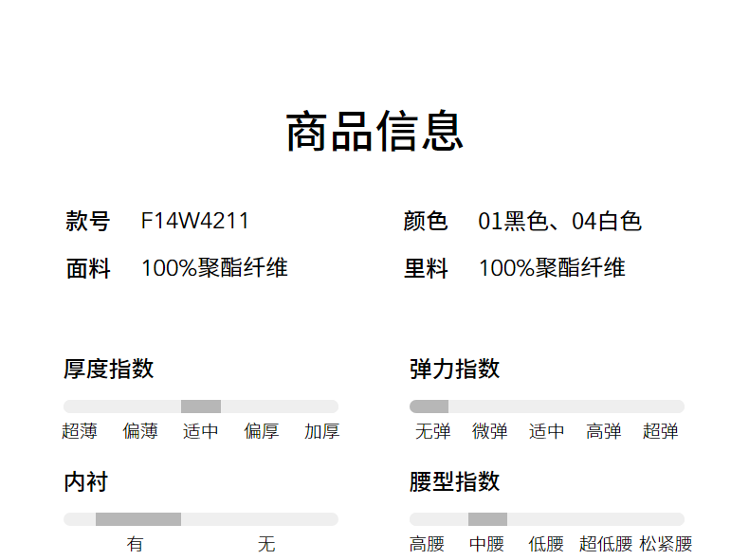Select 超薄 on the thickness scale
This screenshot has height=560, width=749.
click(80, 432)
